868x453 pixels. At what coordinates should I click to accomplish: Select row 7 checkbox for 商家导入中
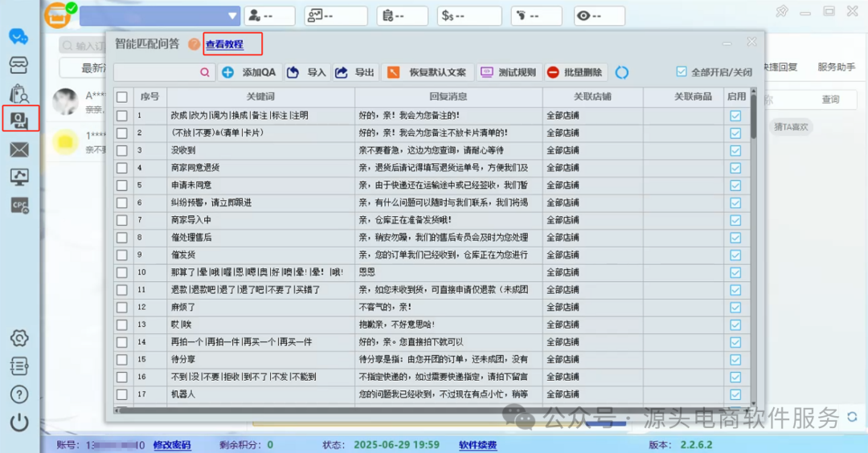(122, 220)
